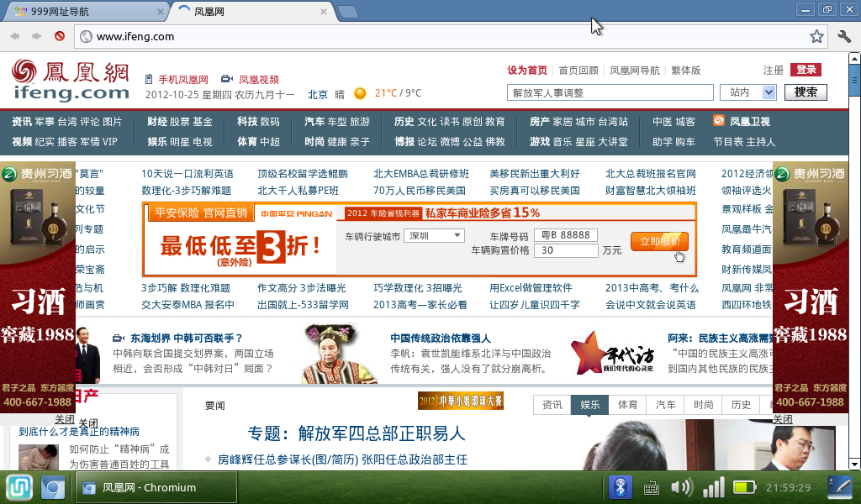Open article 中国传统政治依靠强人

click(441, 339)
